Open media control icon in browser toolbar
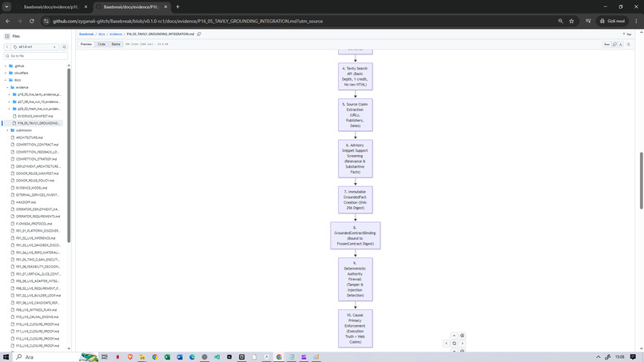The width and height of the screenshot is (644, 362). (588, 21)
